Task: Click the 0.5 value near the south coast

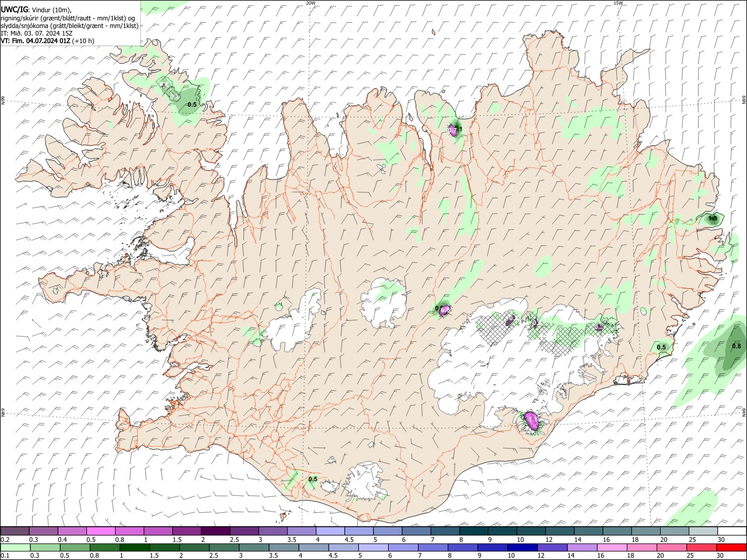Action: coord(313,479)
